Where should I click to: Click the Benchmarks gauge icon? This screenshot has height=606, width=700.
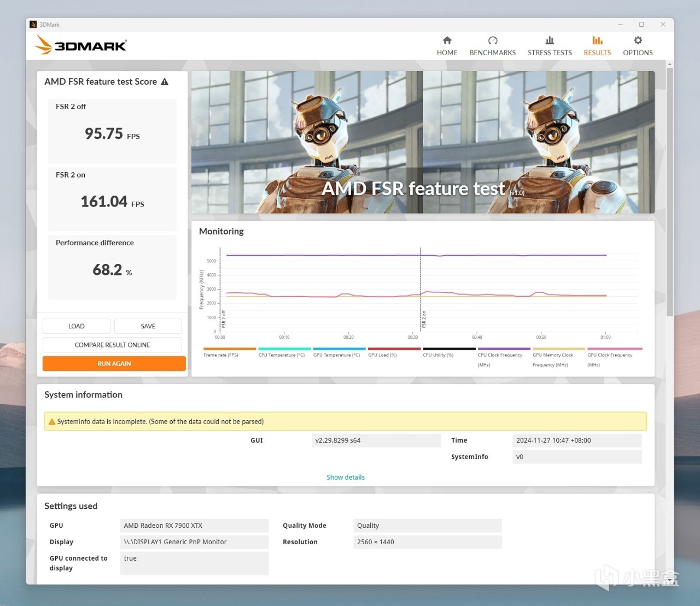tap(493, 40)
